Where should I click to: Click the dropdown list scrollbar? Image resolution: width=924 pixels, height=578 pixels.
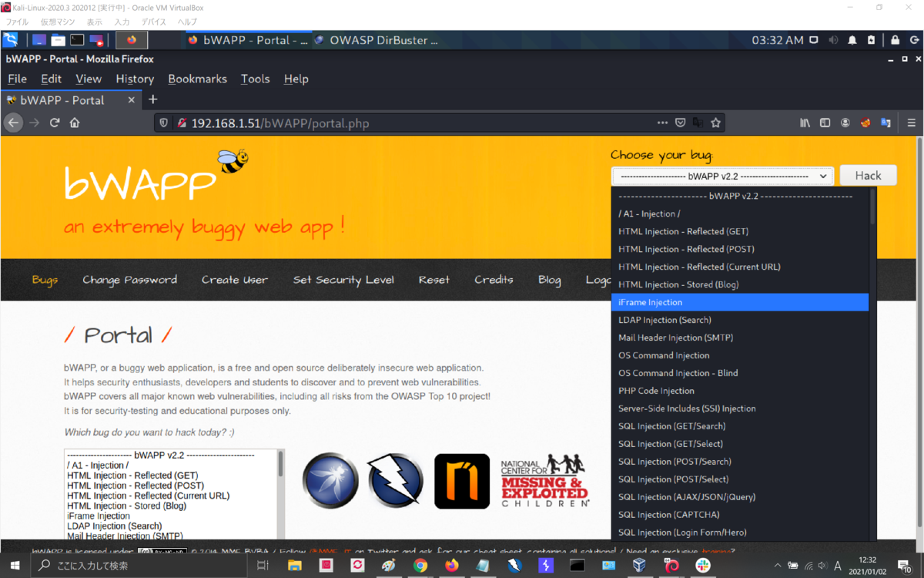pyautogui.click(x=872, y=207)
